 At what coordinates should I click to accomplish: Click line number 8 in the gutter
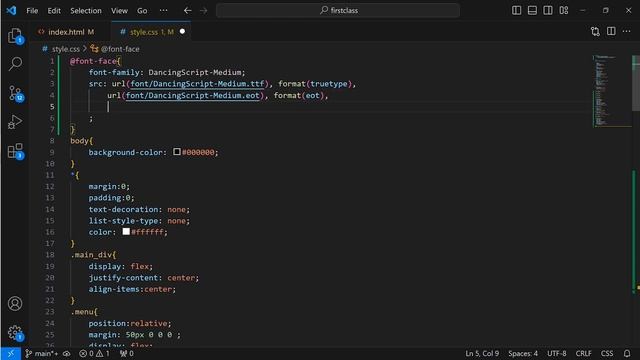[x=51, y=141]
